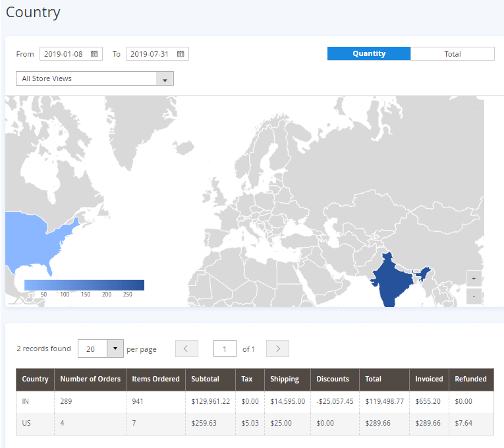Click the Refunded column header
Screen dimensions: 504x448
pos(470,379)
